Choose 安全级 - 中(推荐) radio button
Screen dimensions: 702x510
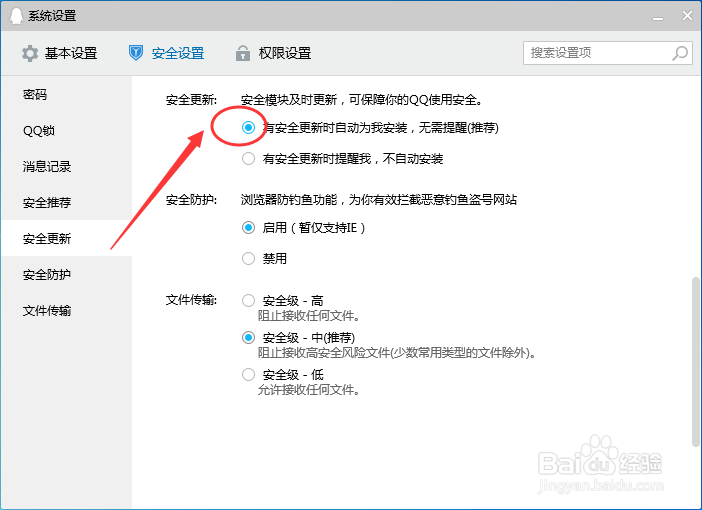(248, 338)
